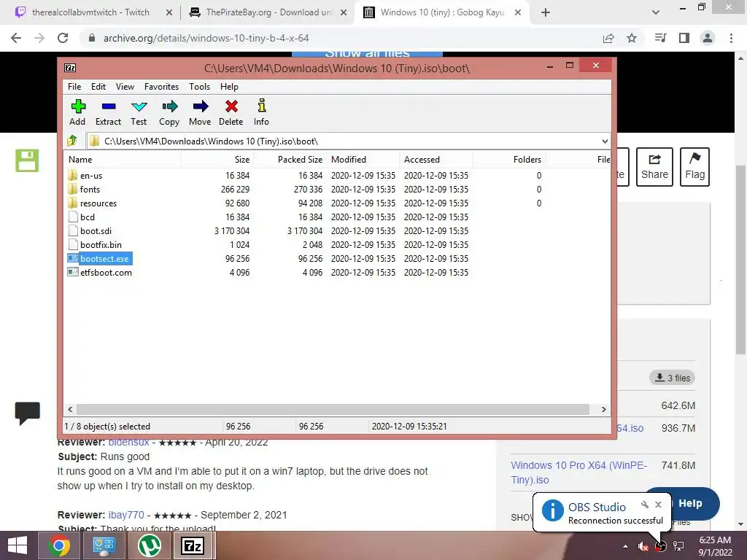The image size is (747, 560).
Task: Click the Test archive icon
Action: [139, 112]
